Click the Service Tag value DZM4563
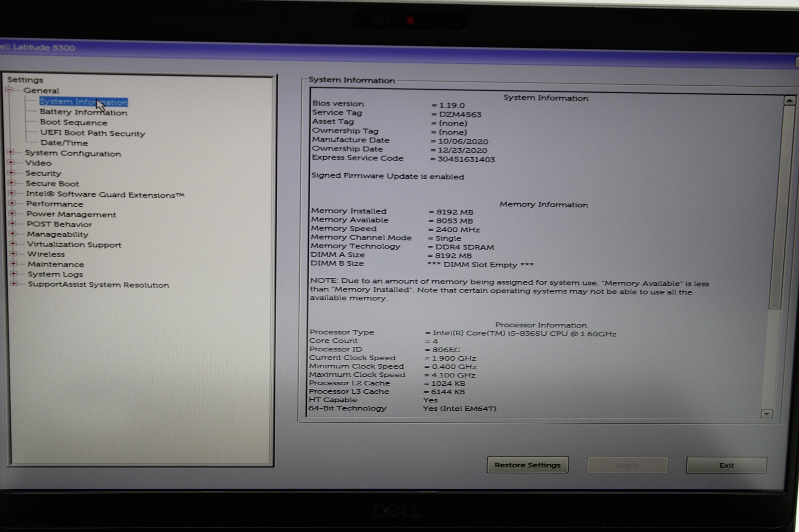 [460, 115]
